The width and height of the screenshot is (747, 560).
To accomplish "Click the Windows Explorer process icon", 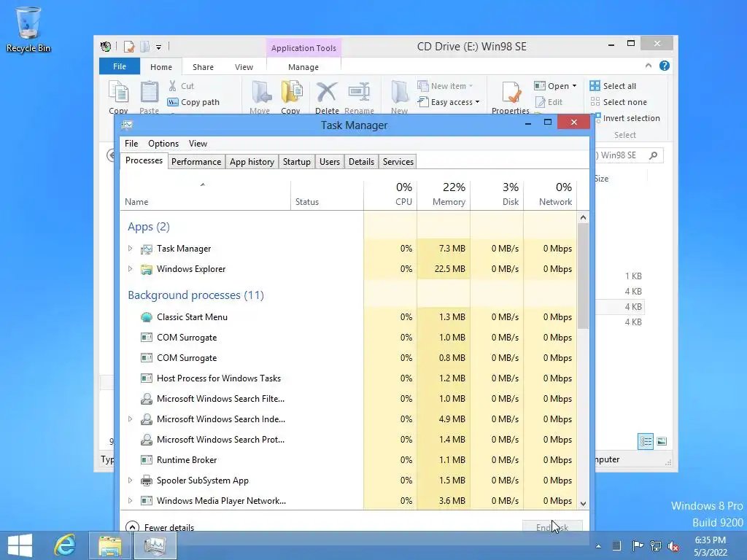I will [x=146, y=270].
